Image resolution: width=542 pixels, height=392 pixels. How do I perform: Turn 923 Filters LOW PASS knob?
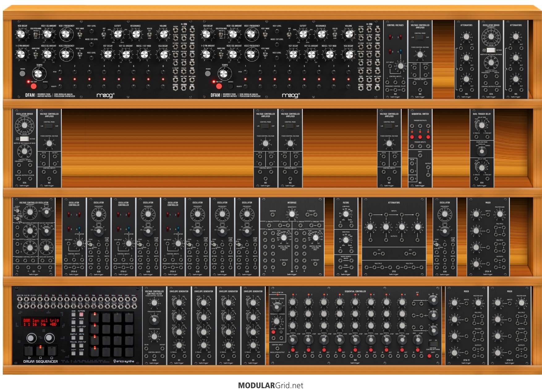click(346, 214)
